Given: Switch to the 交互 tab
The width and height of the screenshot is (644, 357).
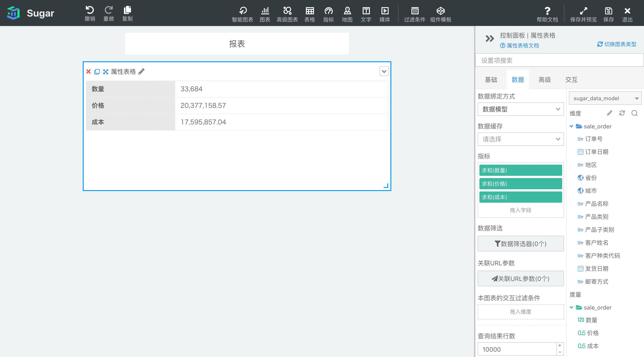Looking at the screenshot, I should pos(572,80).
